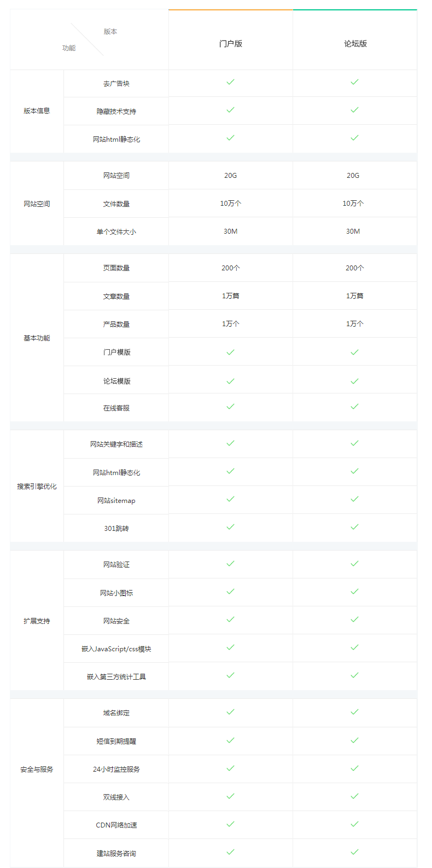
Task: Click 门户版 checkmark for CDN网络加速
Action: tap(230, 824)
